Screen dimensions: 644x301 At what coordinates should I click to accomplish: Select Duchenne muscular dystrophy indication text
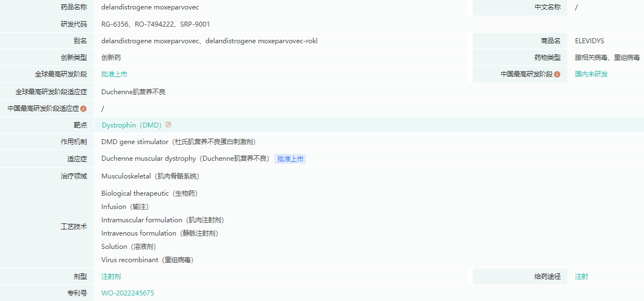(x=150, y=159)
